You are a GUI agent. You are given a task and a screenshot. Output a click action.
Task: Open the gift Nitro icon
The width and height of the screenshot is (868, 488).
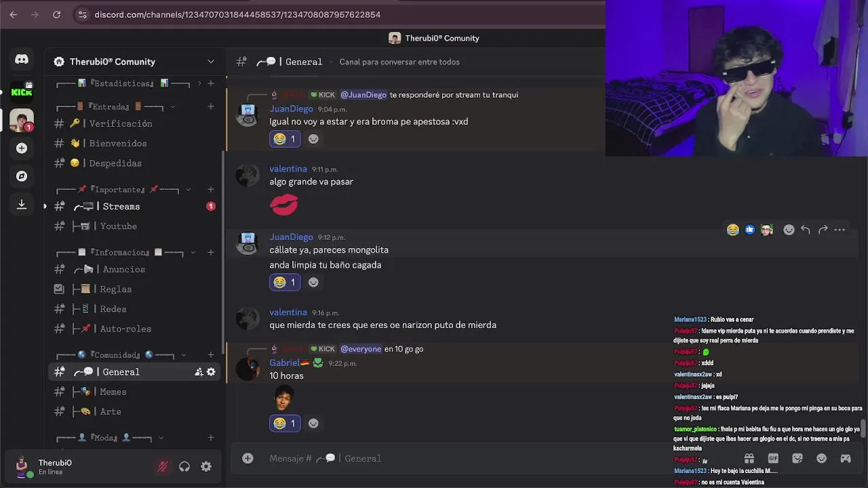tap(749, 458)
